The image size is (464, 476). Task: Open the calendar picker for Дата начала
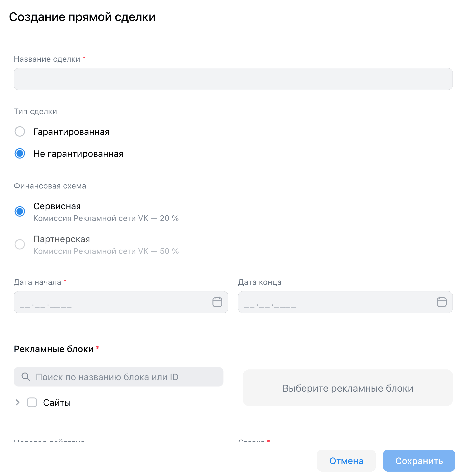[x=217, y=302]
